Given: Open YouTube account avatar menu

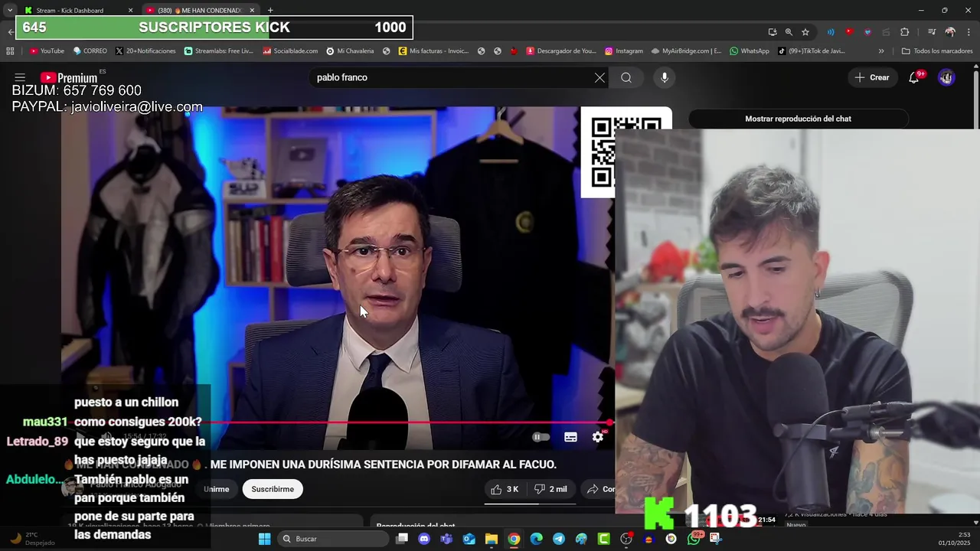Looking at the screenshot, I should [946, 77].
